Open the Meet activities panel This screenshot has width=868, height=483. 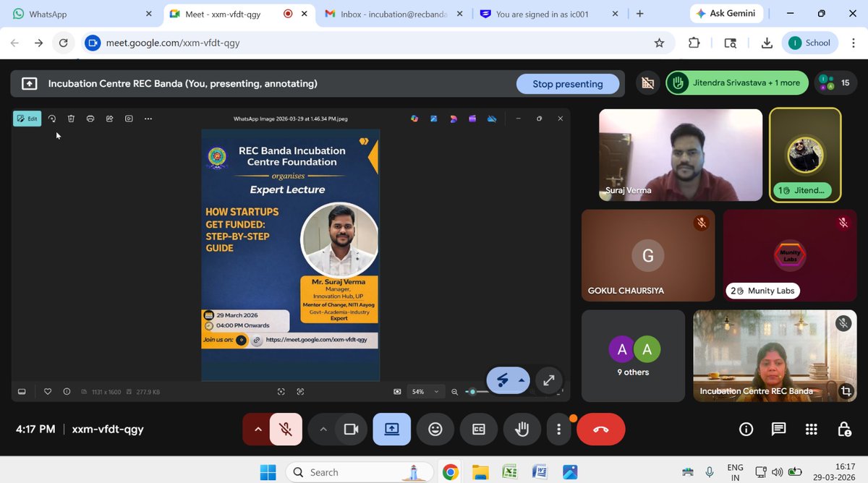812,429
